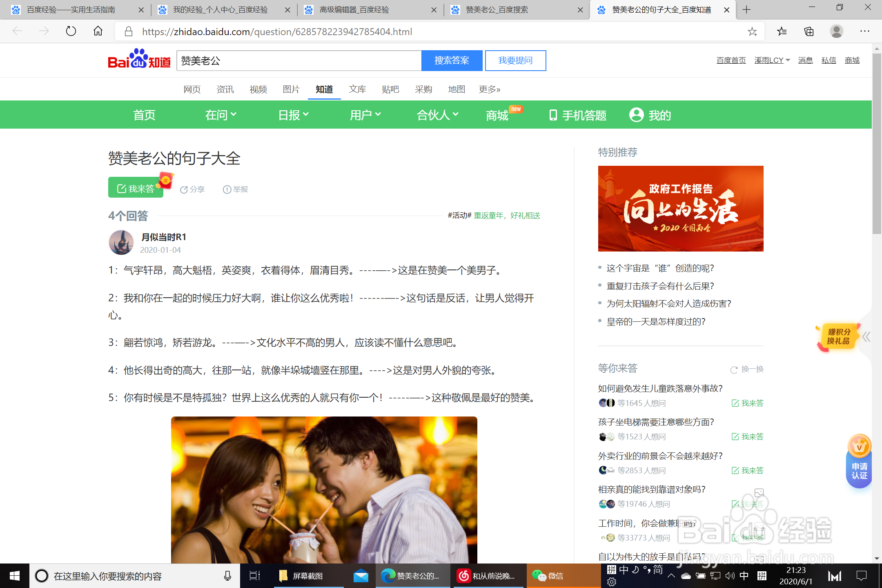Viewport: 882px width, 588px height.
Task: Switch to 赞美老公_百度搜索 browser tab
Action: pyautogui.click(x=497, y=10)
